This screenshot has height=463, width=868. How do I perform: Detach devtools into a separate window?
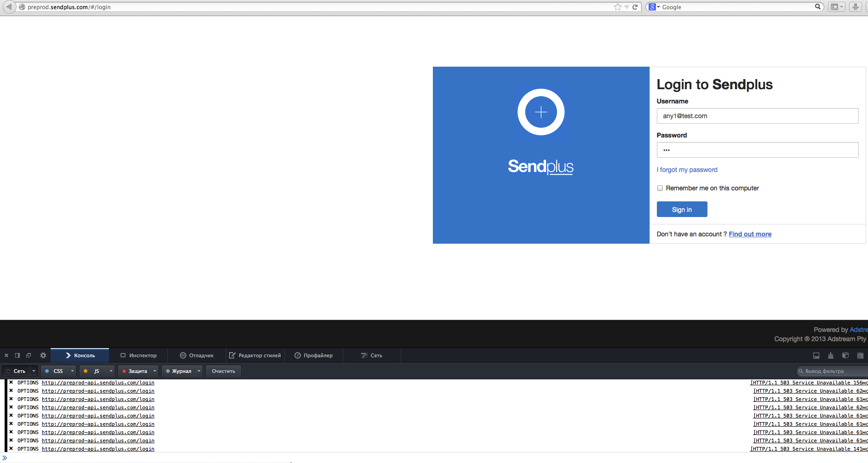pyautogui.click(x=29, y=355)
